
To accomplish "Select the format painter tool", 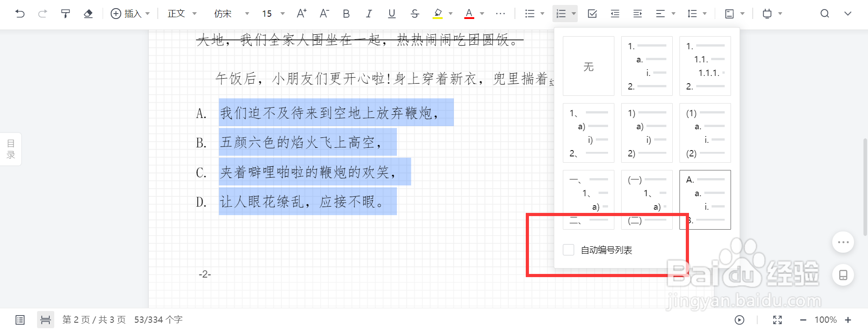I will point(66,14).
